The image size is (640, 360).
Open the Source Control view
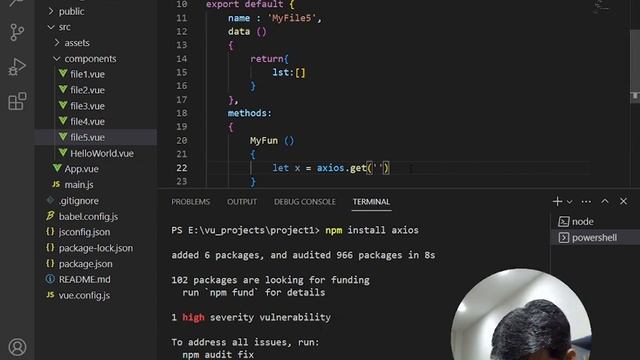point(17,32)
